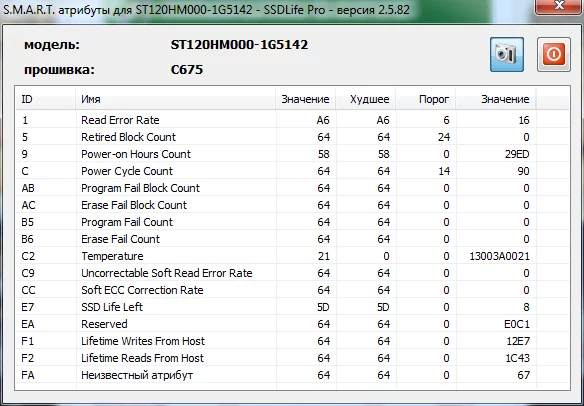This screenshot has width=584, height=406.
Task: Click the camera screenshot icon
Action: click(507, 54)
